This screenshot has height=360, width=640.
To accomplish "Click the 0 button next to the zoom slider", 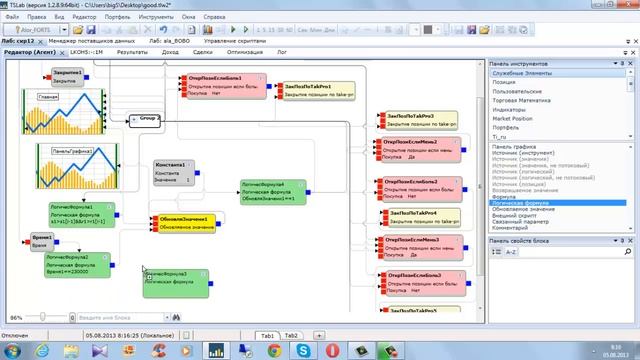I will coord(72,317).
